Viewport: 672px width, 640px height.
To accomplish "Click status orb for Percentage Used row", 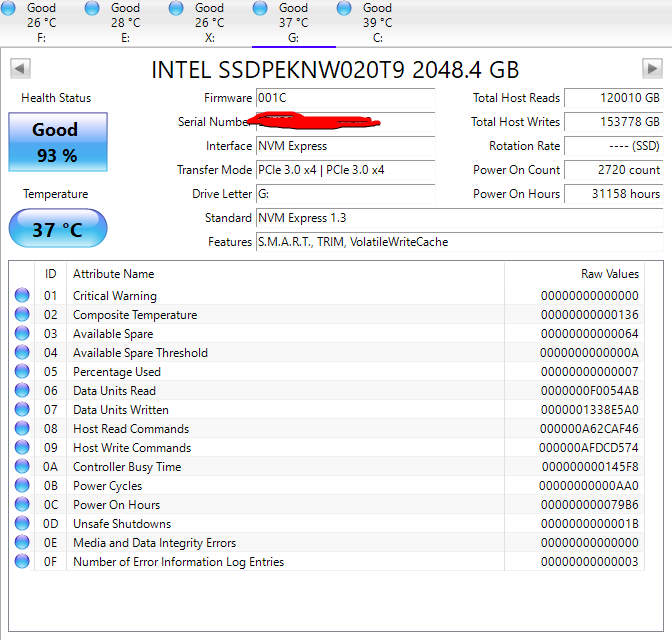I will pyautogui.click(x=22, y=371).
